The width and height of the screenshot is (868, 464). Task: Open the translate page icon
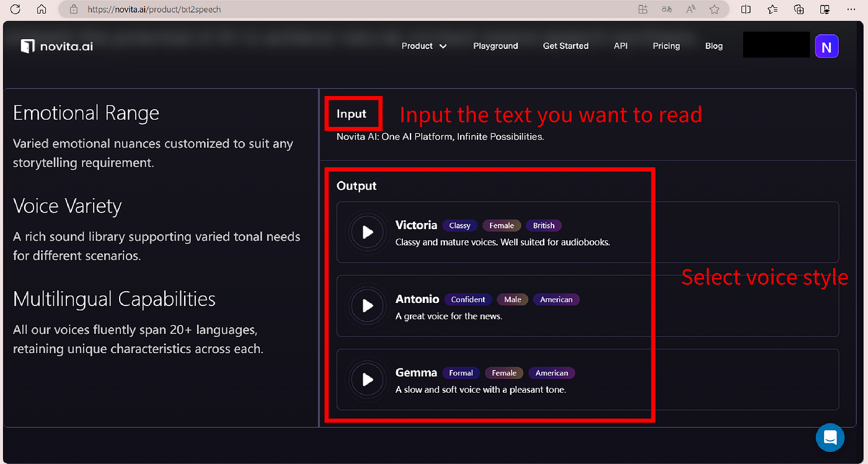666,9
